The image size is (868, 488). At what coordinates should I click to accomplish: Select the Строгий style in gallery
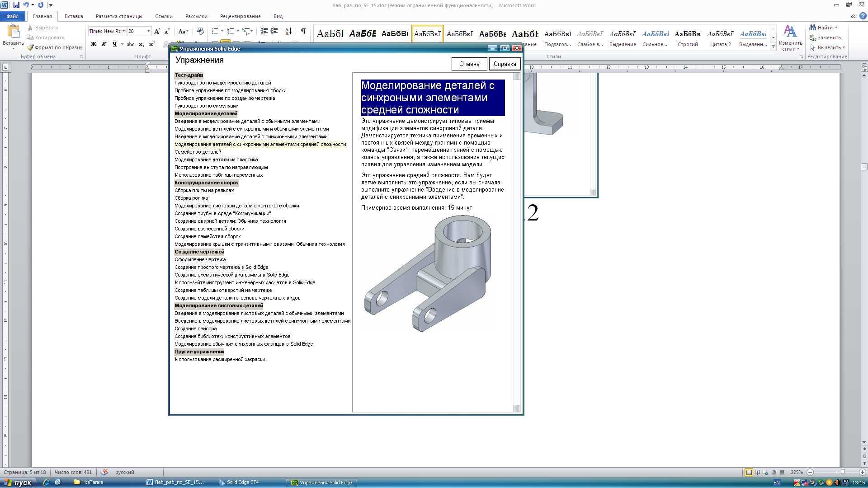pyautogui.click(x=688, y=38)
